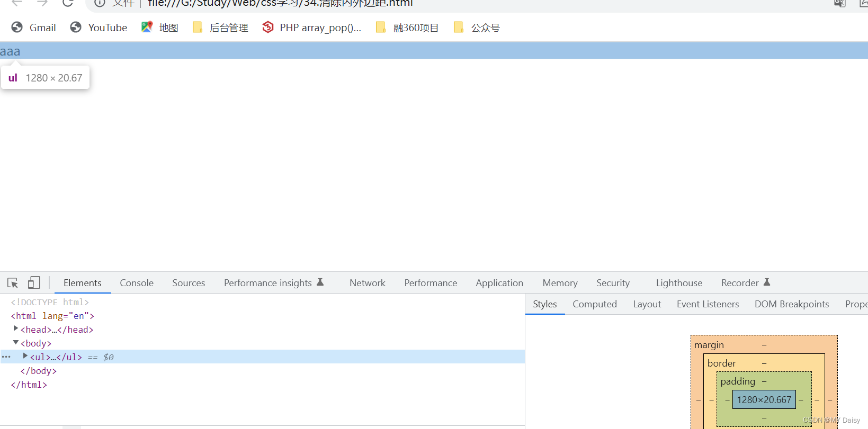868x429 pixels.
Task: Click the padding label in the box model
Action: click(738, 381)
